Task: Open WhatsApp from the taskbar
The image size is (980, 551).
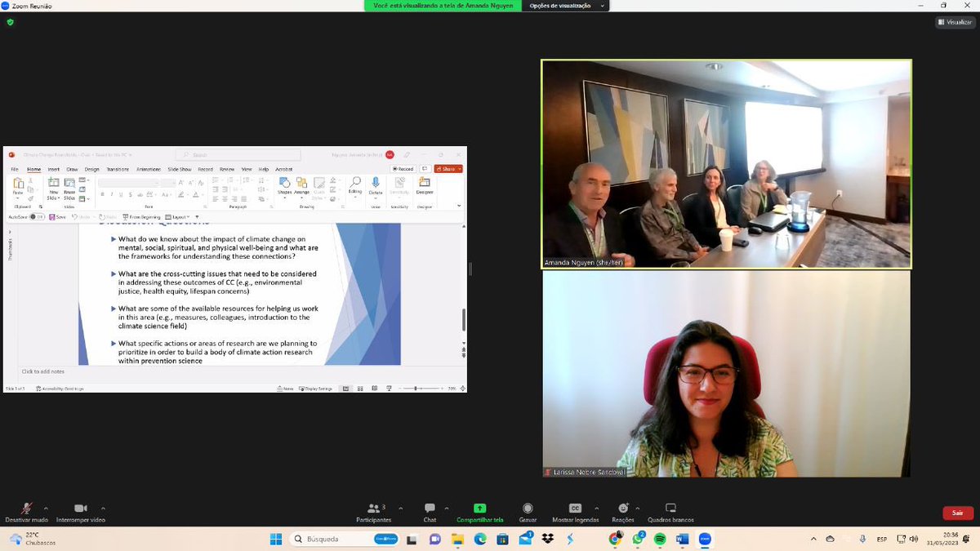Action: point(637,539)
